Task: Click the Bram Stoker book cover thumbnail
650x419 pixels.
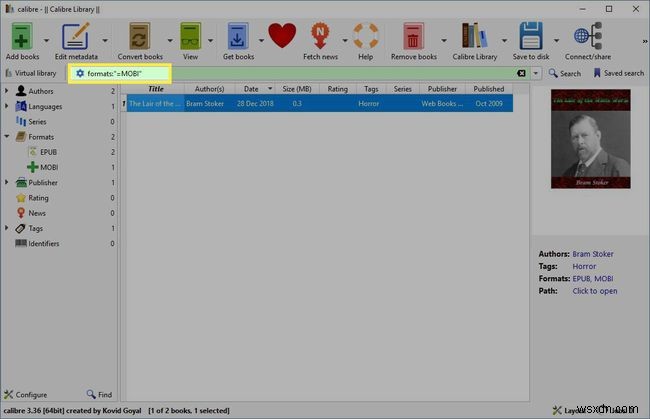Action: tap(591, 139)
